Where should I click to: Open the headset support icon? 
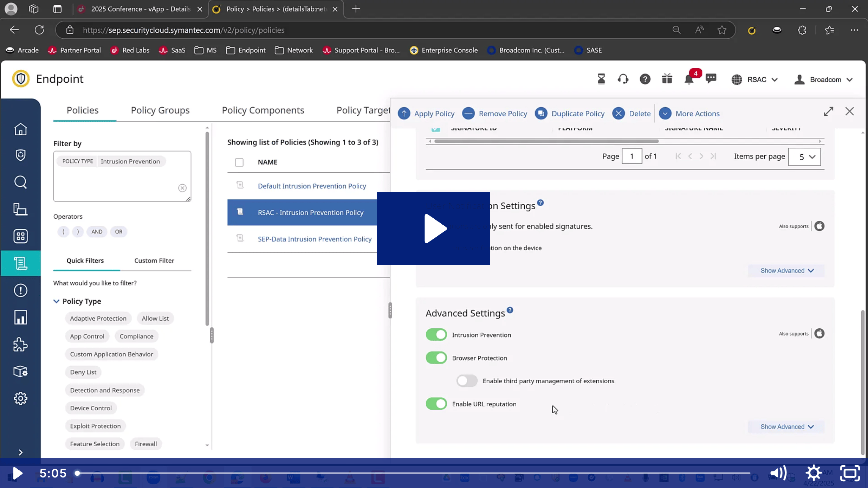(x=623, y=79)
